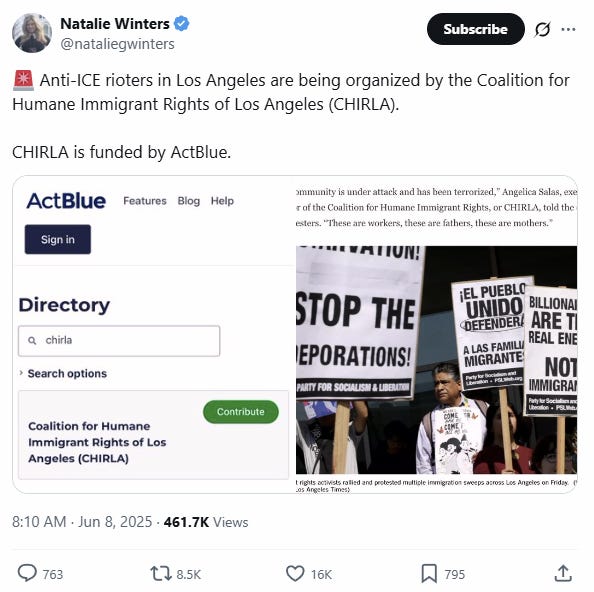Screen dimensions: 594x592
Task: Select the Blog menu item
Action: coord(189,201)
